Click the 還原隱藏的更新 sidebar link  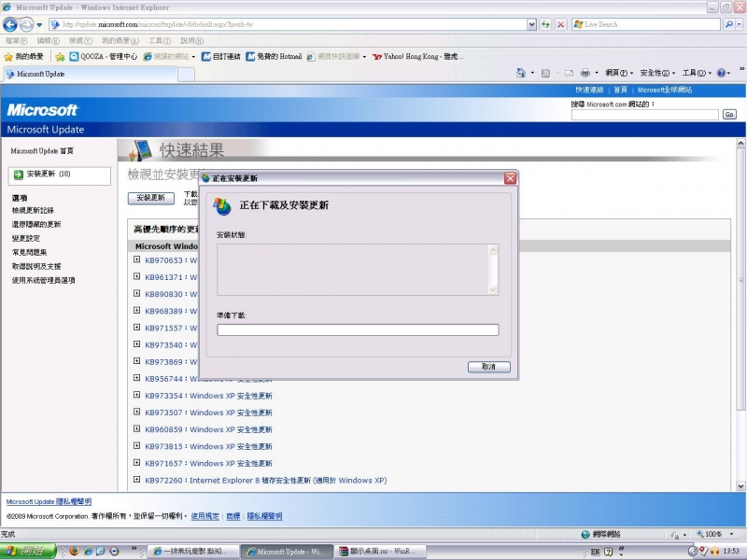click(x=36, y=224)
